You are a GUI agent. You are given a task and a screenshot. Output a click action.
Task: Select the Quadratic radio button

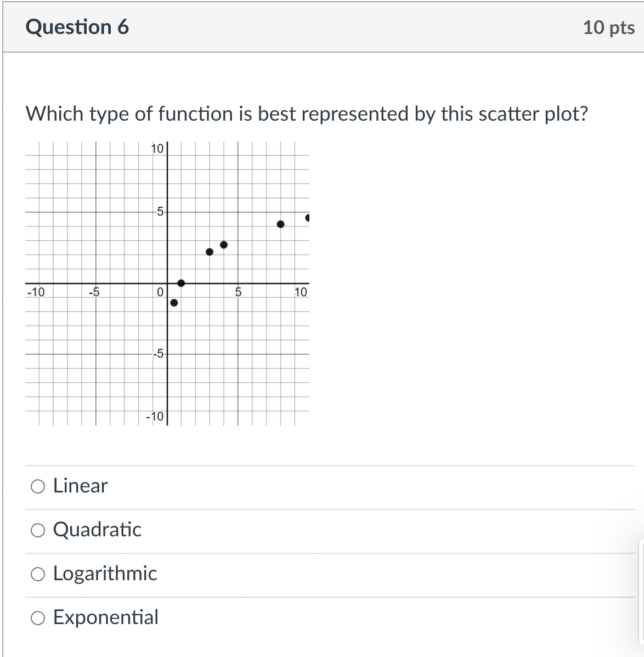(37, 530)
